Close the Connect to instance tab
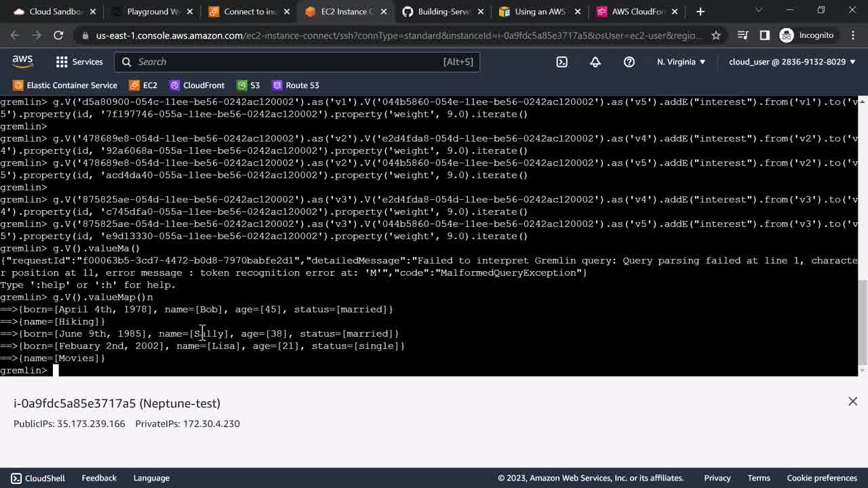 pos(287,12)
